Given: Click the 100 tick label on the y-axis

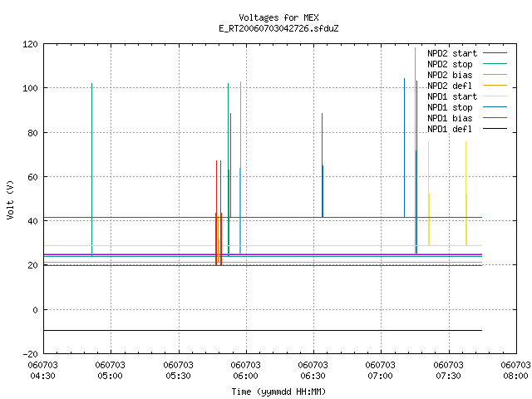Looking at the screenshot, I should click(x=30, y=88).
